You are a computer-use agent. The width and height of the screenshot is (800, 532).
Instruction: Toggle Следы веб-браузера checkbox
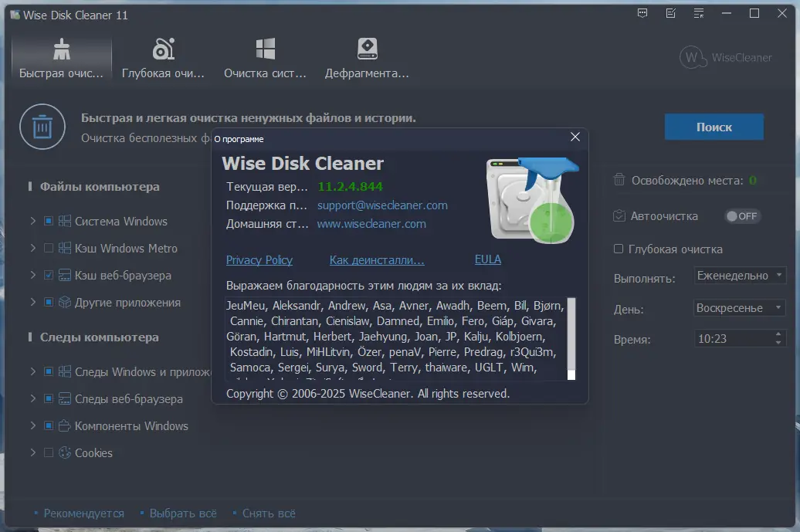coord(49,398)
